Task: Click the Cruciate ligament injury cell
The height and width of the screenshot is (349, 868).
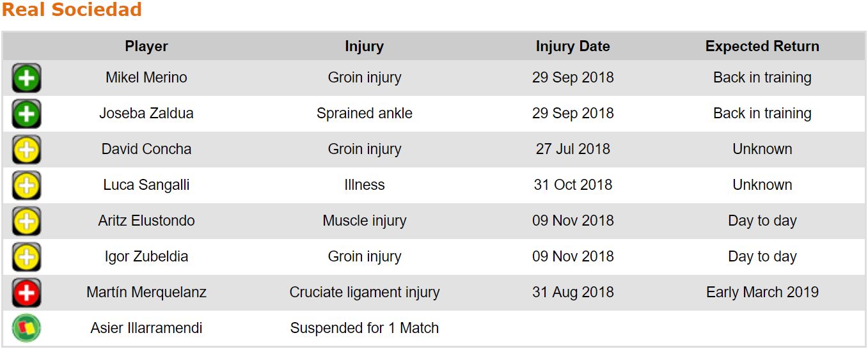Action: pyautogui.click(x=364, y=293)
